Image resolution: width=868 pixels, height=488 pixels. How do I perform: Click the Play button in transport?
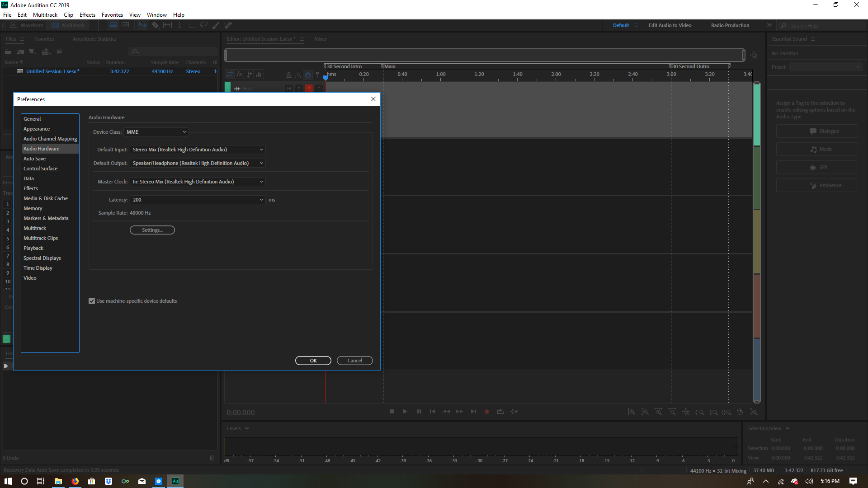[405, 412]
